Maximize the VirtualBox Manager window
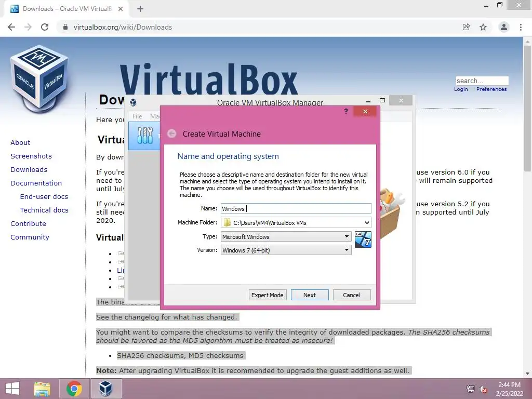Screen dimensions: 532x399 click(382, 100)
